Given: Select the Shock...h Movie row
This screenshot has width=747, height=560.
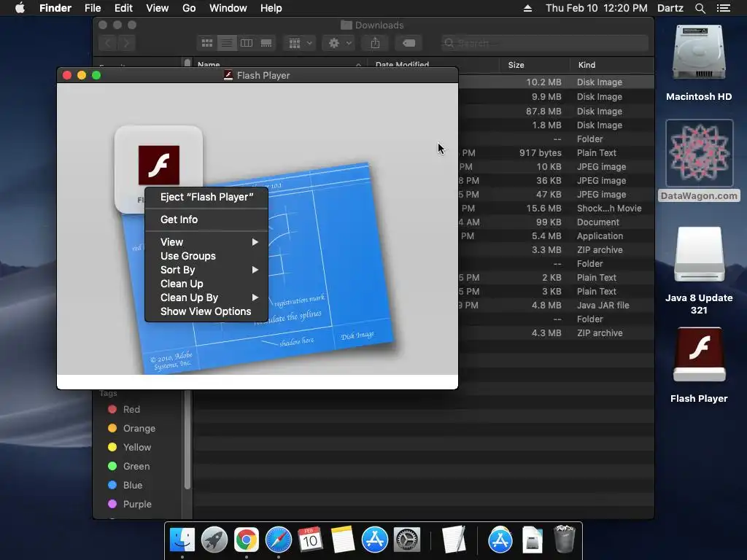Looking at the screenshot, I should point(556,208).
